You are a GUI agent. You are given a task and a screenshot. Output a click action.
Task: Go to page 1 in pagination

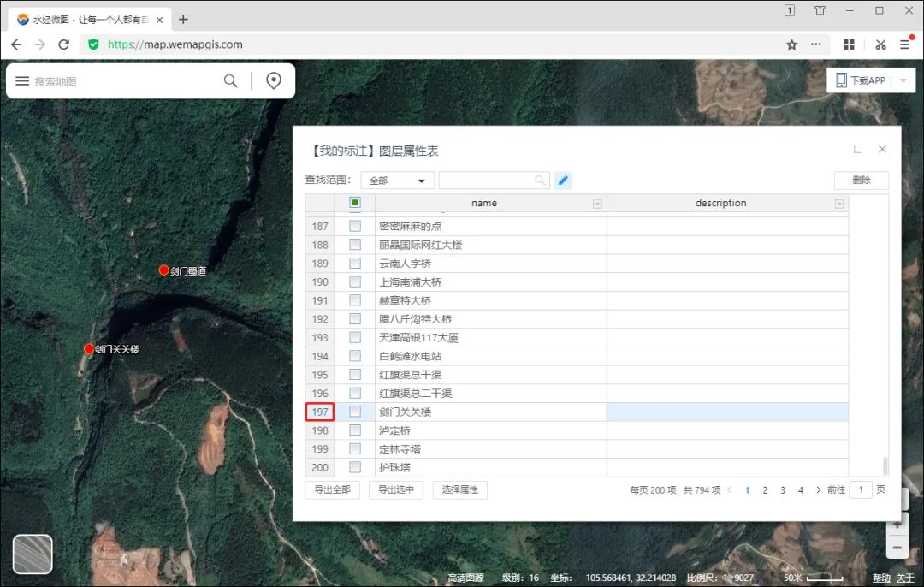coord(747,489)
